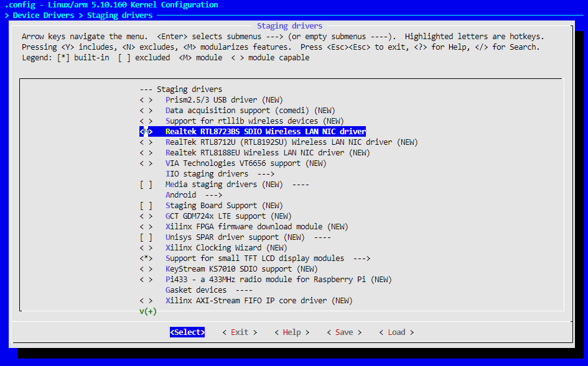Toggle Xilinx Clocking Wizard state brackets
This screenshot has height=366, width=588.
[x=146, y=247]
